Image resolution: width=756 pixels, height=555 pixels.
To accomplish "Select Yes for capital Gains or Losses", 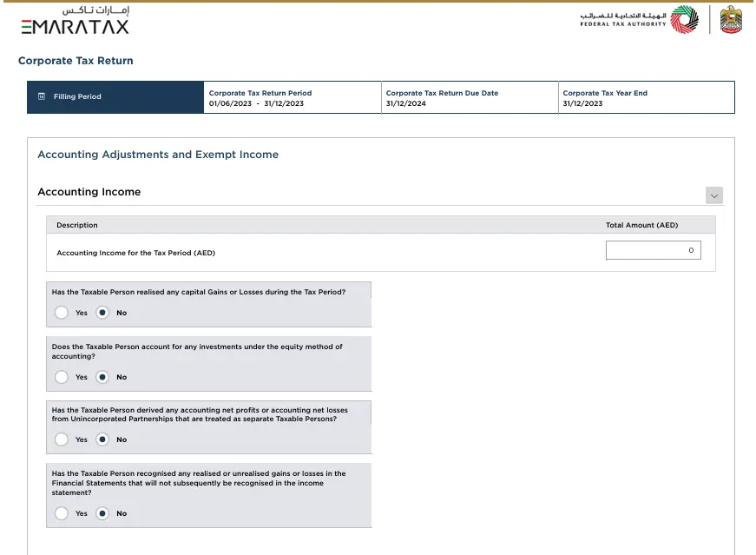I will pos(61,313).
